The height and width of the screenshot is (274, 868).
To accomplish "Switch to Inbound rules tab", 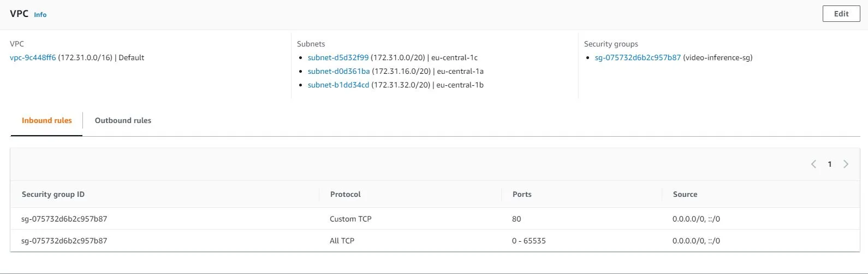I will coord(47,120).
